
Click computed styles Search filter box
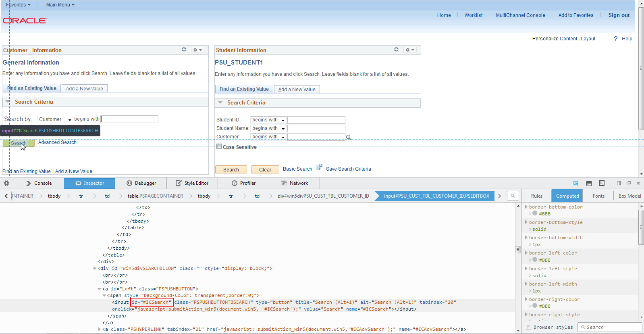[610, 327]
